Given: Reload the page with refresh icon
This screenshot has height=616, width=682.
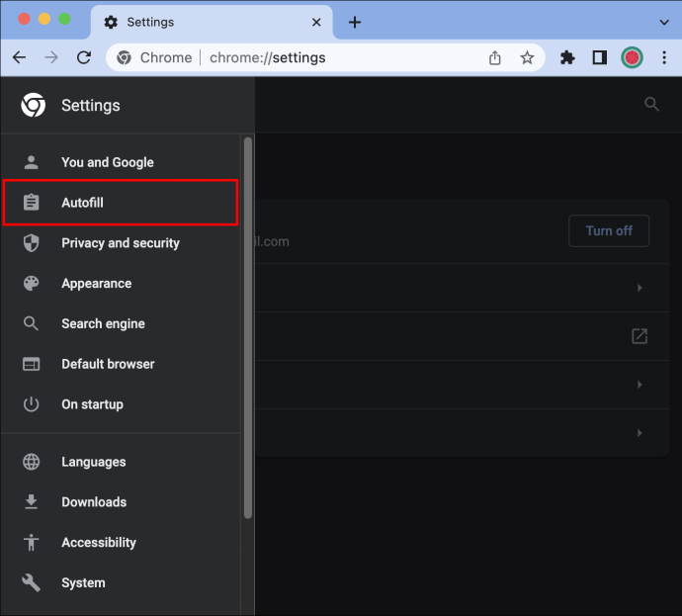Looking at the screenshot, I should pyautogui.click(x=83, y=57).
